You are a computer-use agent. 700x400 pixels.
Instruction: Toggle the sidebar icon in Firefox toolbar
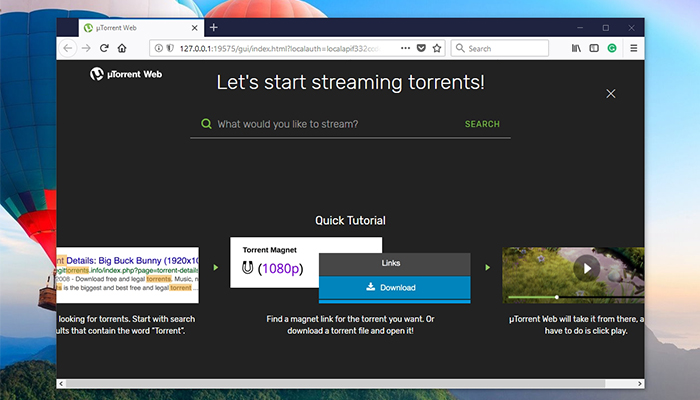[594, 48]
